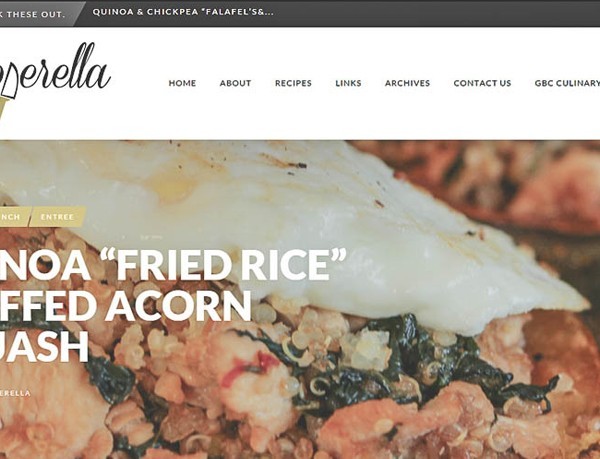Click the gold accent under the logo
The height and width of the screenshot is (459, 600).
tap(4, 107)
